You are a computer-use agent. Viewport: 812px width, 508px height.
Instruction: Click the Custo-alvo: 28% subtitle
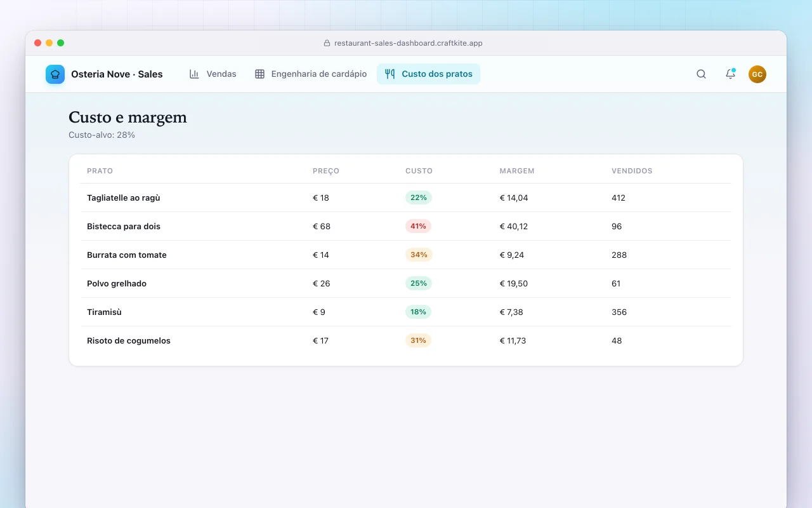tap(101, 135)
